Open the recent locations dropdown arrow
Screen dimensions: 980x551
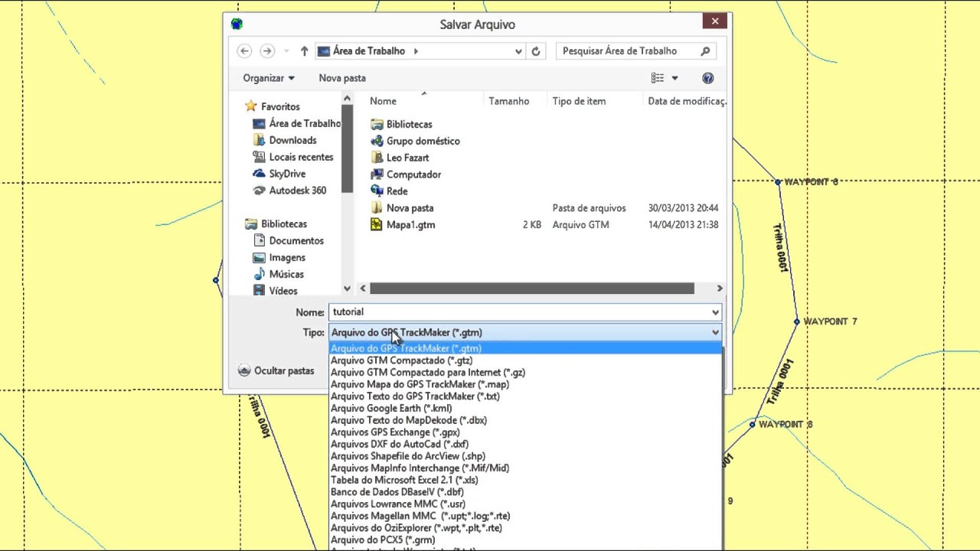click(286, 51)
